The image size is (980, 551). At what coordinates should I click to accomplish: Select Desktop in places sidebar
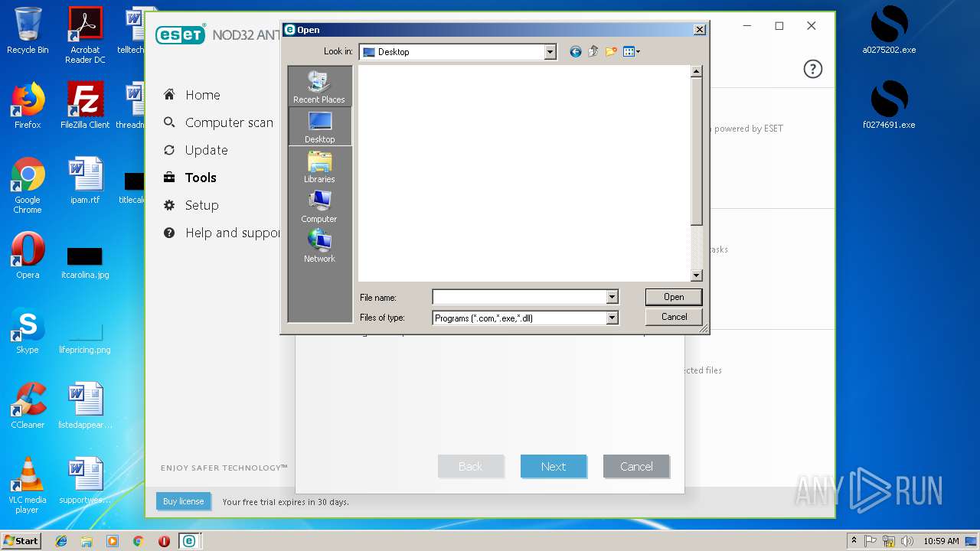(x=319, y=127)
